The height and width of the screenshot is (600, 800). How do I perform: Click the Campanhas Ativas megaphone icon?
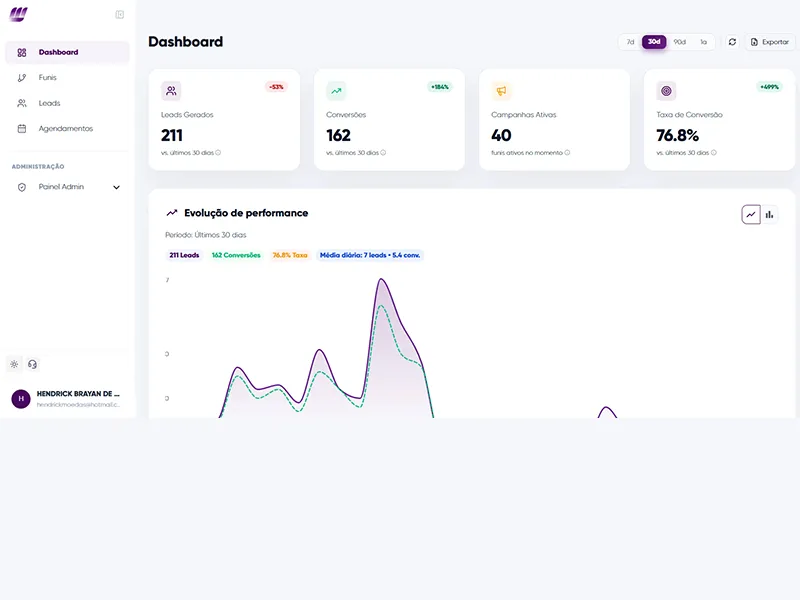click(501, 91)
